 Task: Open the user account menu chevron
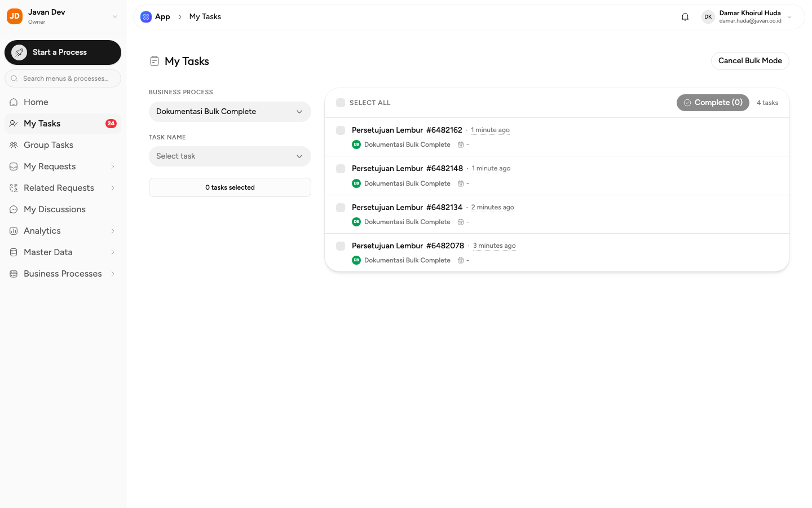789,17
